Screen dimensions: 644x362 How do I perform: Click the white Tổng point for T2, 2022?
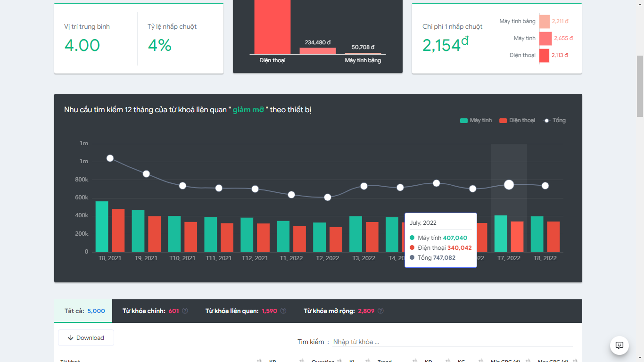pyautogui.click(x=328, y=197)
